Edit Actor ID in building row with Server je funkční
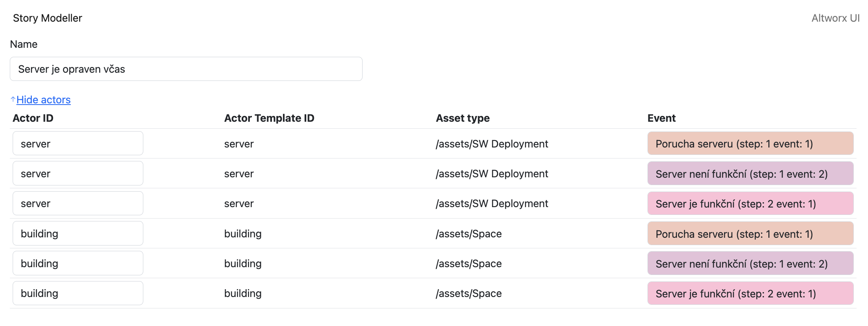The image size is (868, 326). (78, 293)
